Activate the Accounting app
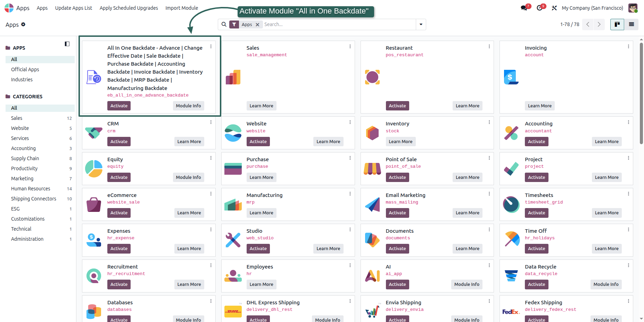This screenshot has height=322, width=644. 537,142
